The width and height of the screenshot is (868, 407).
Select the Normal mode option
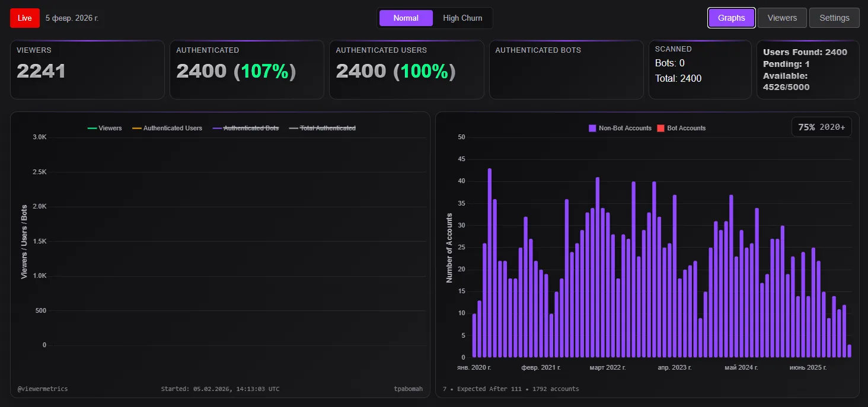406,18
